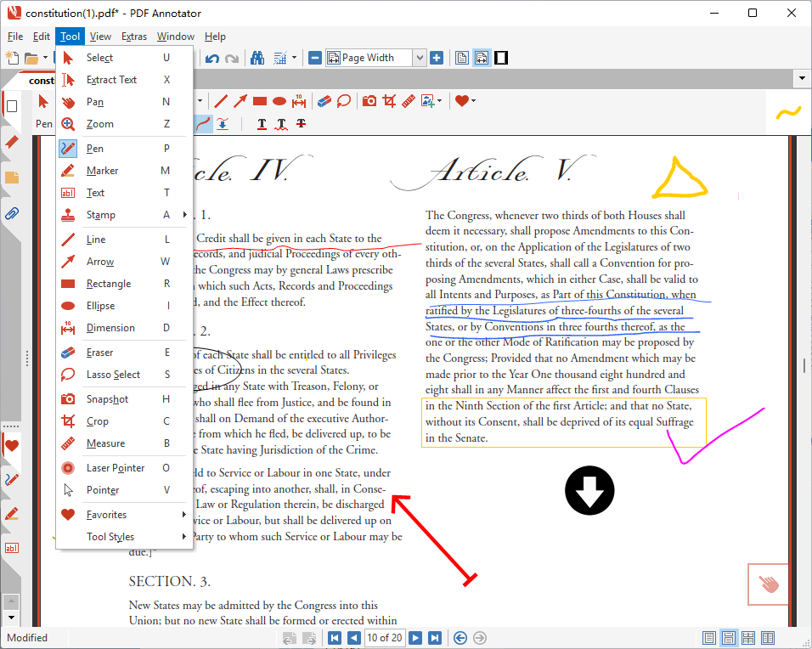Choose Marker from the Tool menu

point(102,171)
